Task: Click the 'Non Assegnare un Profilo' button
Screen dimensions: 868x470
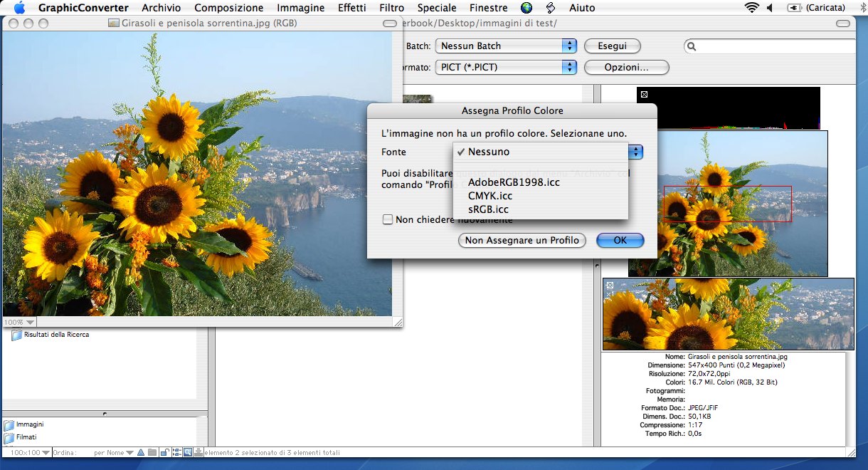Action: [522, 241]
